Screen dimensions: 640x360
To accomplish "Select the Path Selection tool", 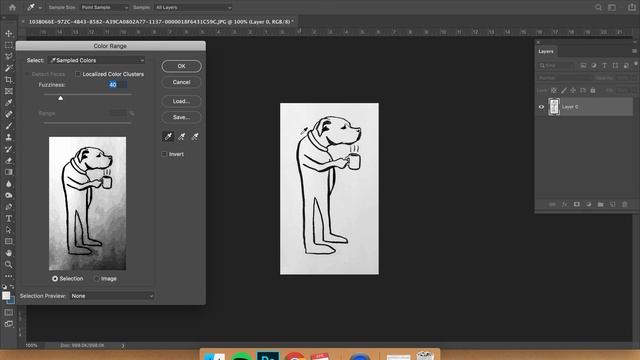I will [9, 230].
